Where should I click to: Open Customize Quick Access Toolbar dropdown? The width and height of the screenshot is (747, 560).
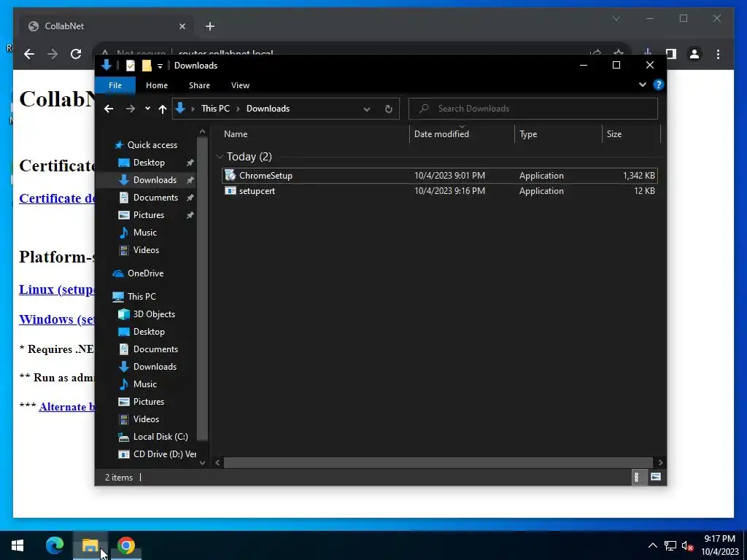tap(160, 66)
